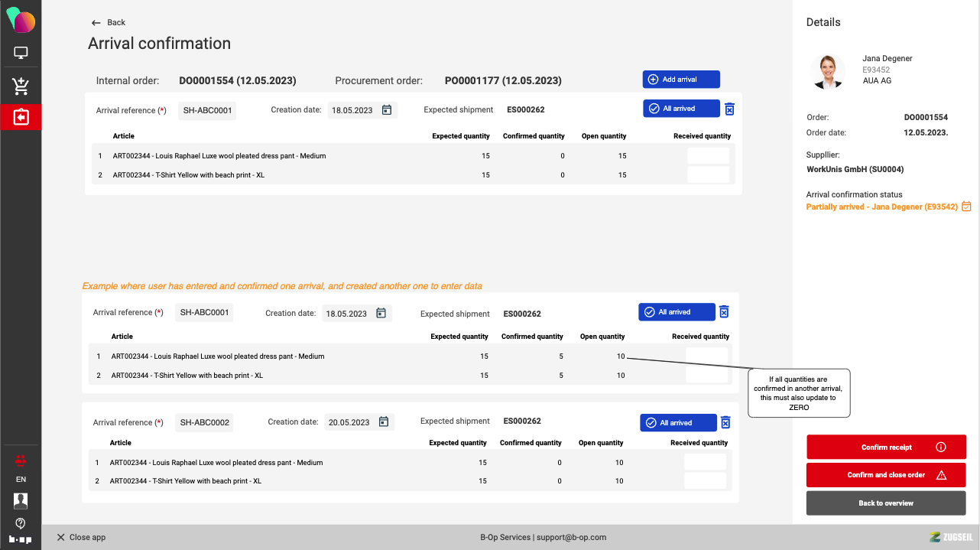Click Close app in the footer
The image size is (980, 550).
coord(81,538)
